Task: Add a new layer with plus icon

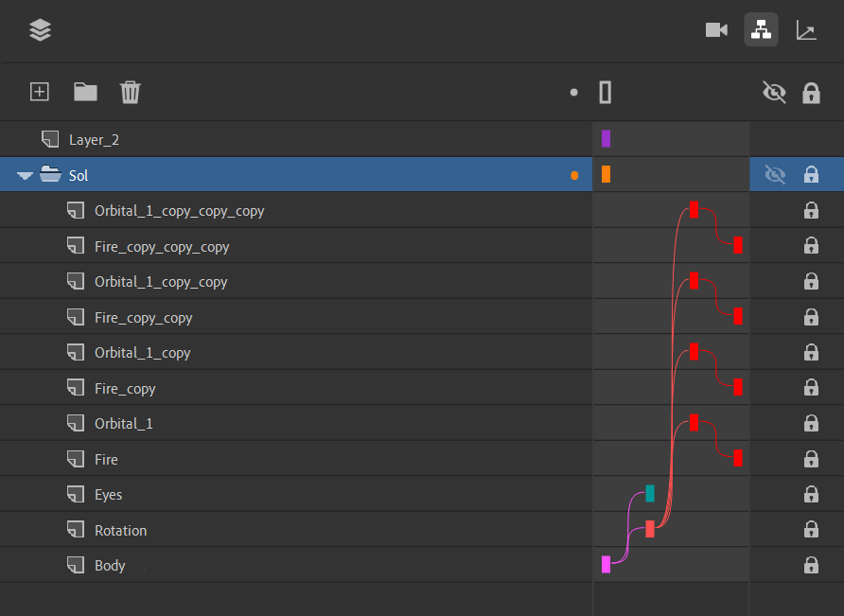Action: coord(40,92)
